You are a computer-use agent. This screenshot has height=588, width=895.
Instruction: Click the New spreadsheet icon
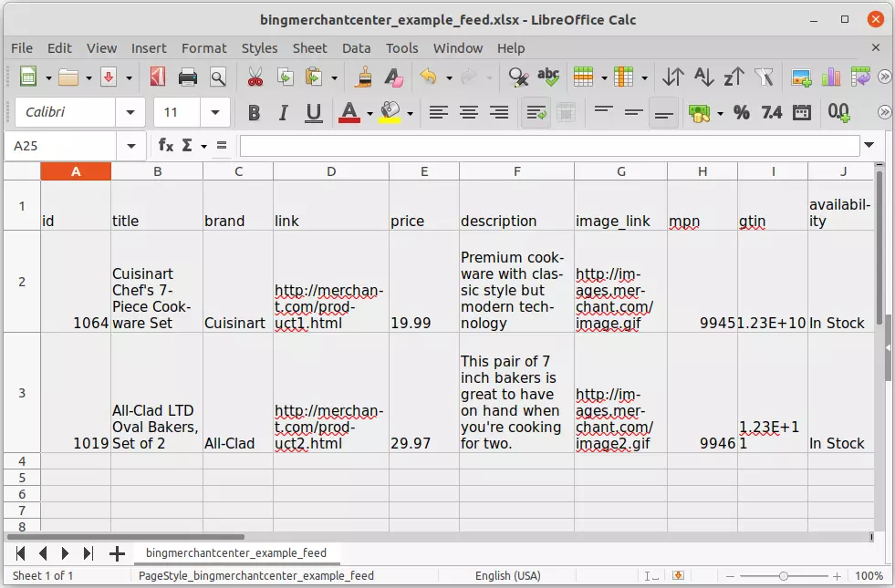pos(28,77)
